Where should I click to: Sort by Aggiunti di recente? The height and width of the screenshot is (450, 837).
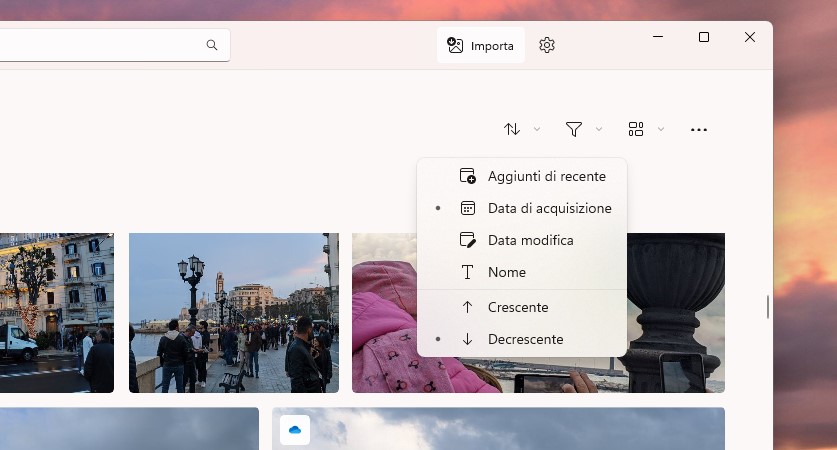[522, 176]
